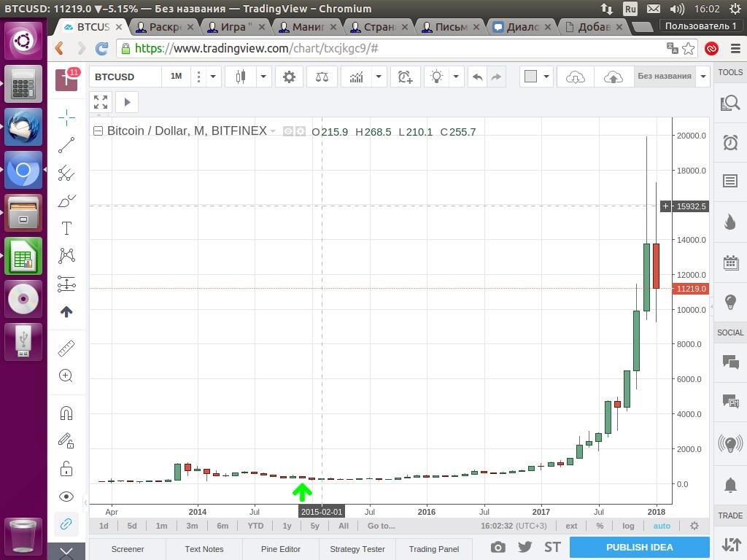Undo the last chart action
Screen dimensions: 747x560
(478, 77)
